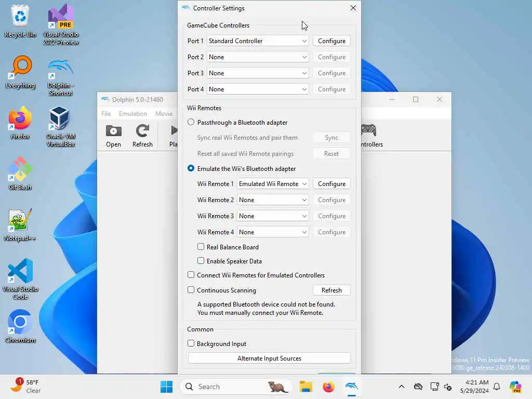Click the Controllers toolbar icon in Dolphin
532x399 pixels.
pos(371,136)
